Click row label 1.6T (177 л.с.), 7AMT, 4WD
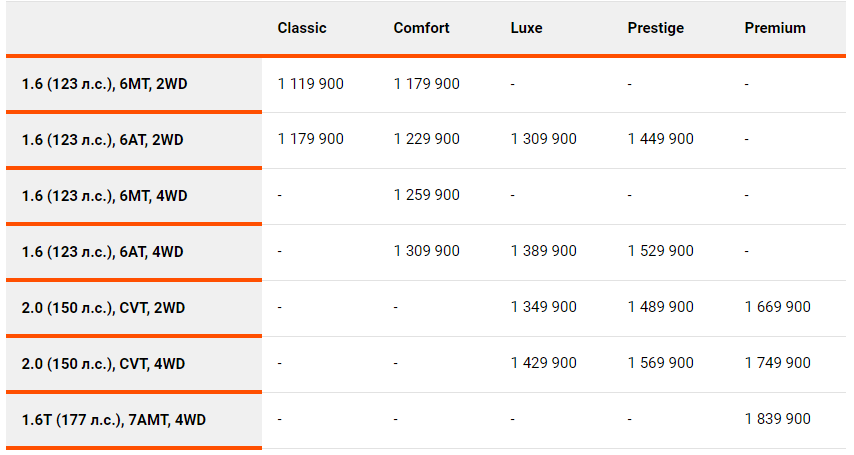The image size is (854, 455). point(114,420)
